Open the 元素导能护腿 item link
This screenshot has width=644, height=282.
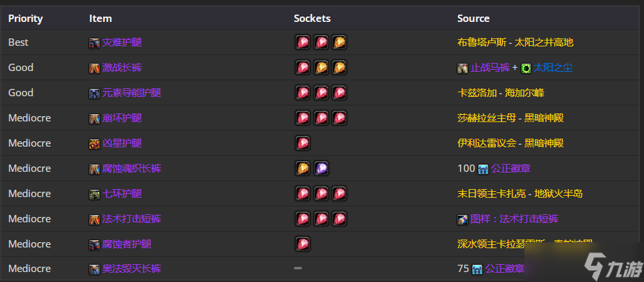point(132,93)
